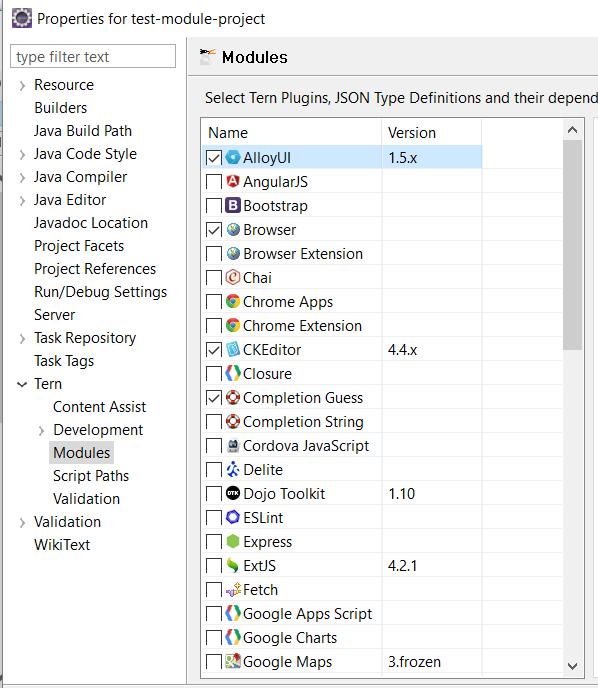Expand the top-level Validation node
Viewport: 598px width, 688px height.
pos(22,522)
